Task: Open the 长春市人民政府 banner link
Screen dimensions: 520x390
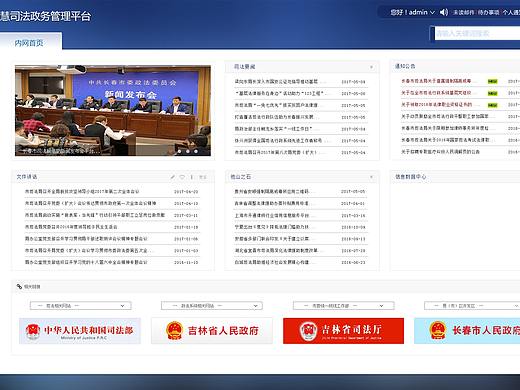Action: coord(467,331)
